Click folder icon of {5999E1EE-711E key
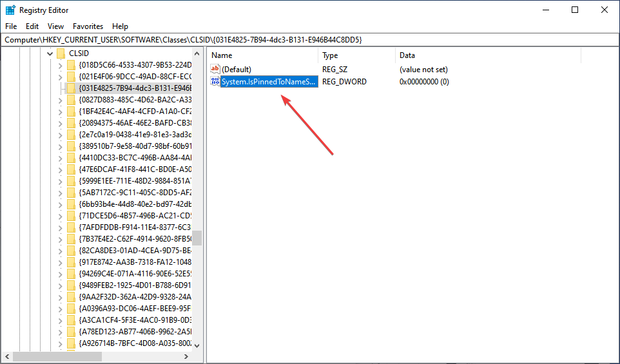Image resolution: width=620 pixels, height=364 pixels. (71, 181)
